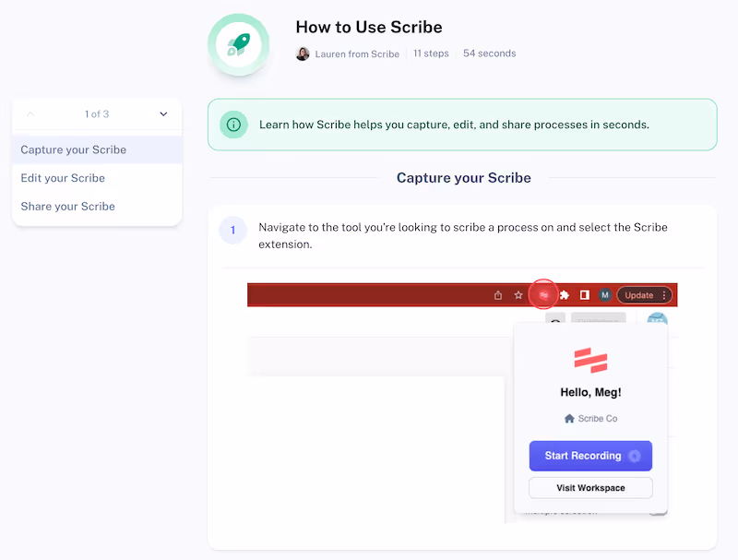The width and height of the screenshot is (738, 560).
Task: Click the Start Recording button
Action: (x=590, y=456)
